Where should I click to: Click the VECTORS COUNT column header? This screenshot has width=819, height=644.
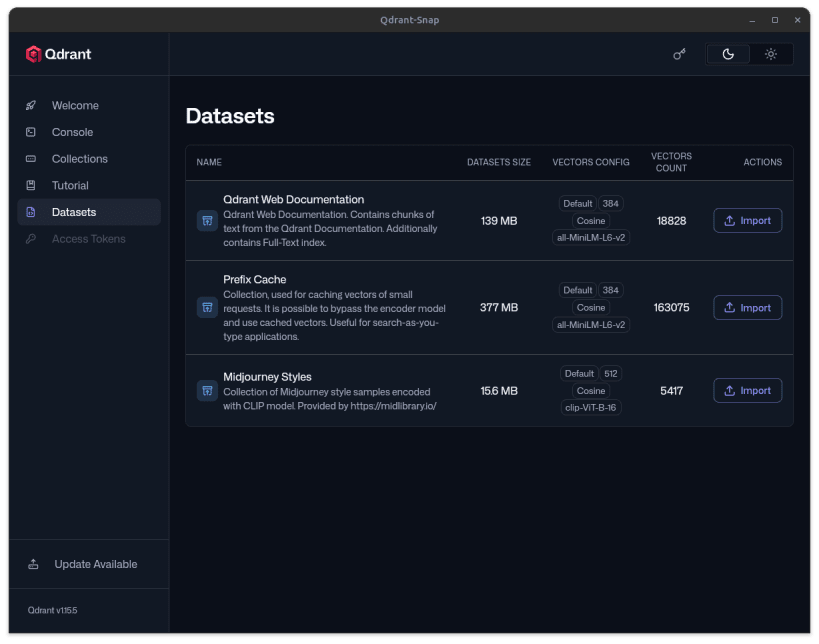671,162
